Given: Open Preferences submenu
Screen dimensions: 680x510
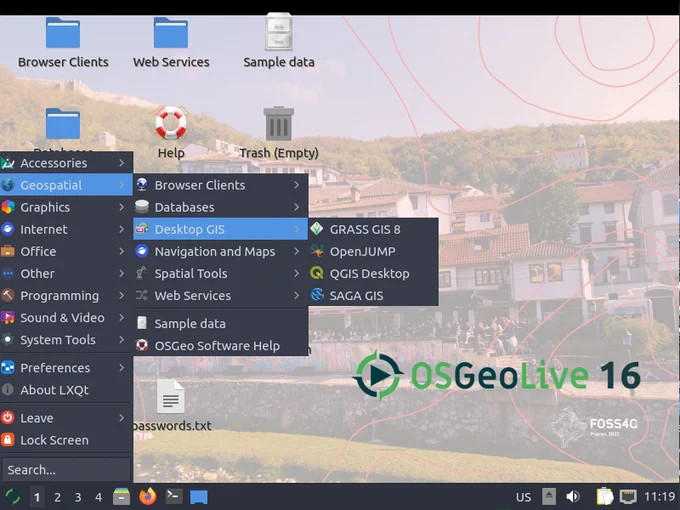Looking at the screenshot, I should [66, 367].
